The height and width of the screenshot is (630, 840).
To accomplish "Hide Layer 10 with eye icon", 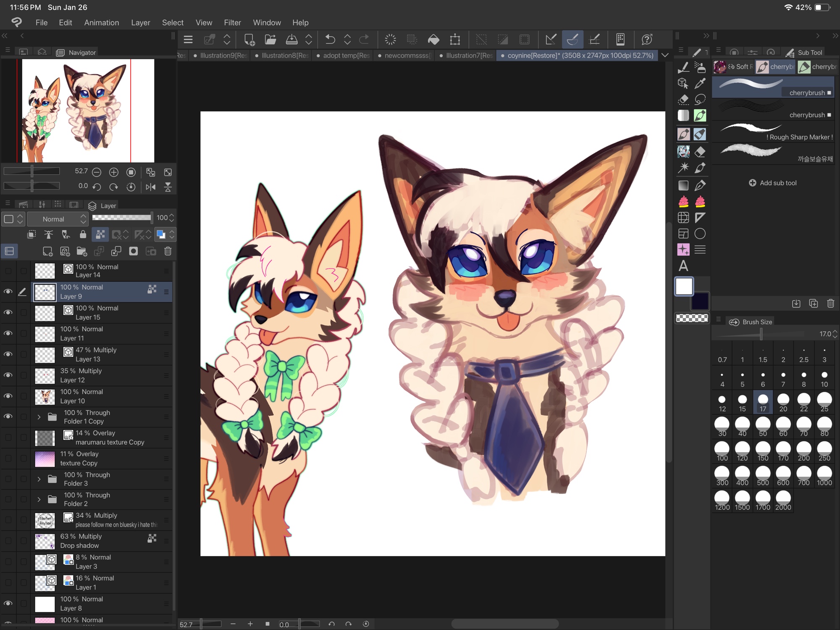I will 8,396.
